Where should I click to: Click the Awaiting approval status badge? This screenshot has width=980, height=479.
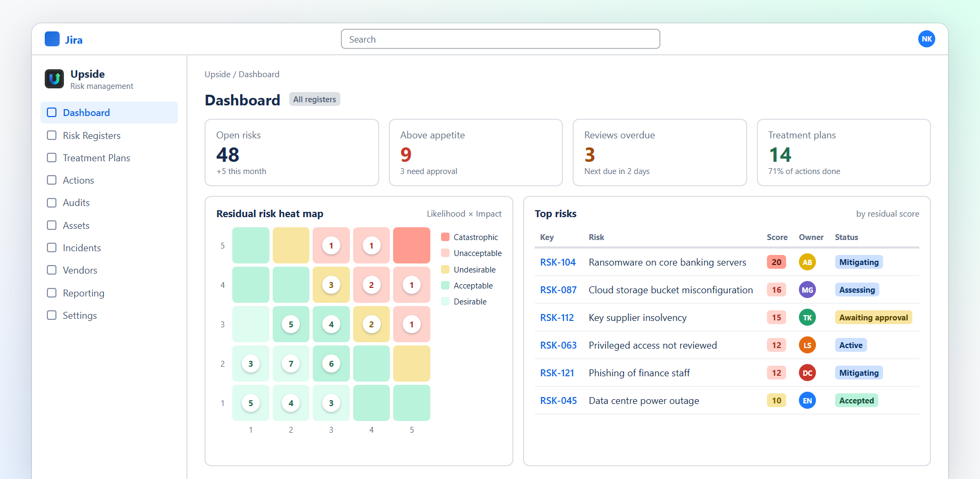pos(873,317)
